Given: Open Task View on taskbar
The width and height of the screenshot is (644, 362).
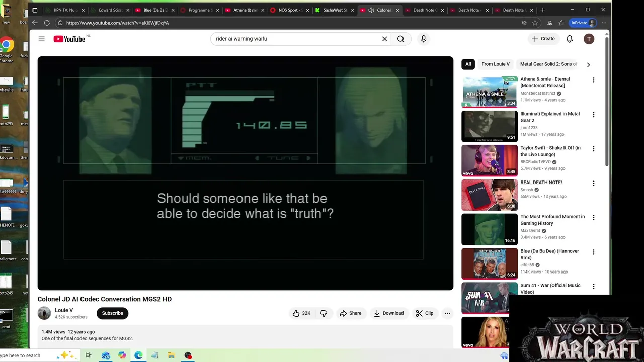Looking at the screenshot, I should pyautogui.click(x=89, y=355).
